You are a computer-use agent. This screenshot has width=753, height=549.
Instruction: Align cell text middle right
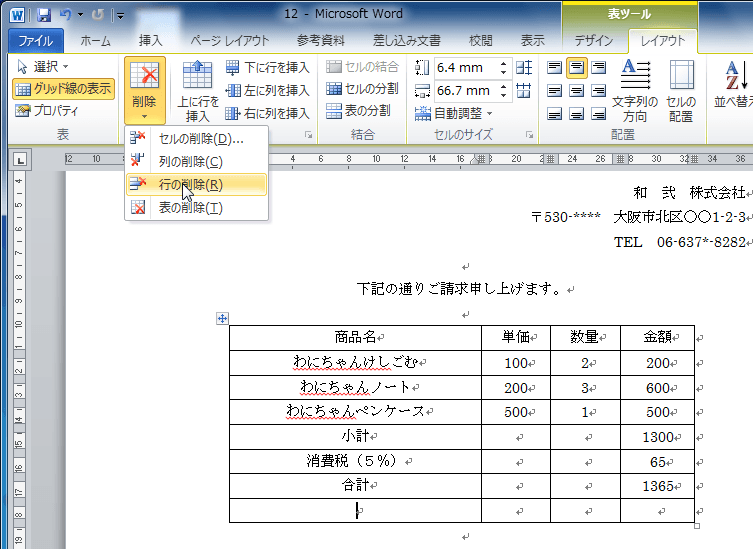point(598,91)
